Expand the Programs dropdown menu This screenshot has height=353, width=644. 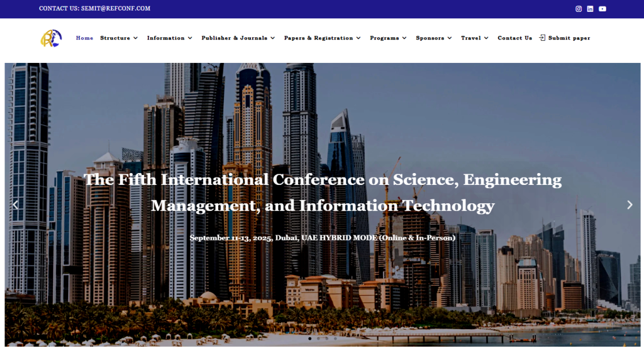click(x=388, y=38)
